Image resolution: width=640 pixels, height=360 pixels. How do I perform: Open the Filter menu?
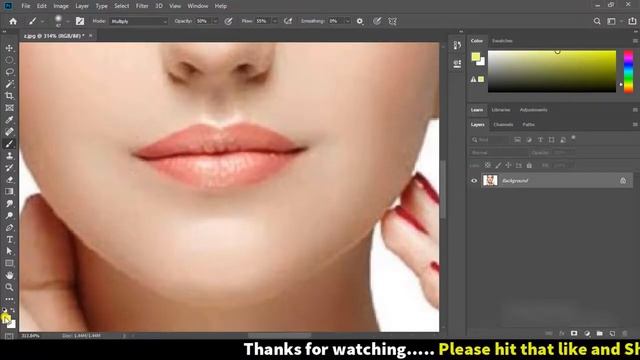[x=142, y=6]
